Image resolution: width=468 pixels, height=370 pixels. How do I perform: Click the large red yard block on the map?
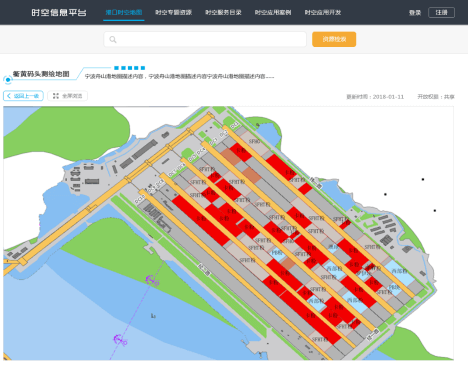coord(201,219)
